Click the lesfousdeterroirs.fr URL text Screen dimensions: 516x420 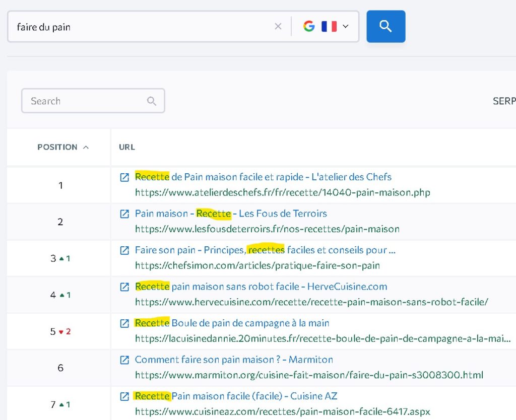pyautogui.click(x=267, y=229)
